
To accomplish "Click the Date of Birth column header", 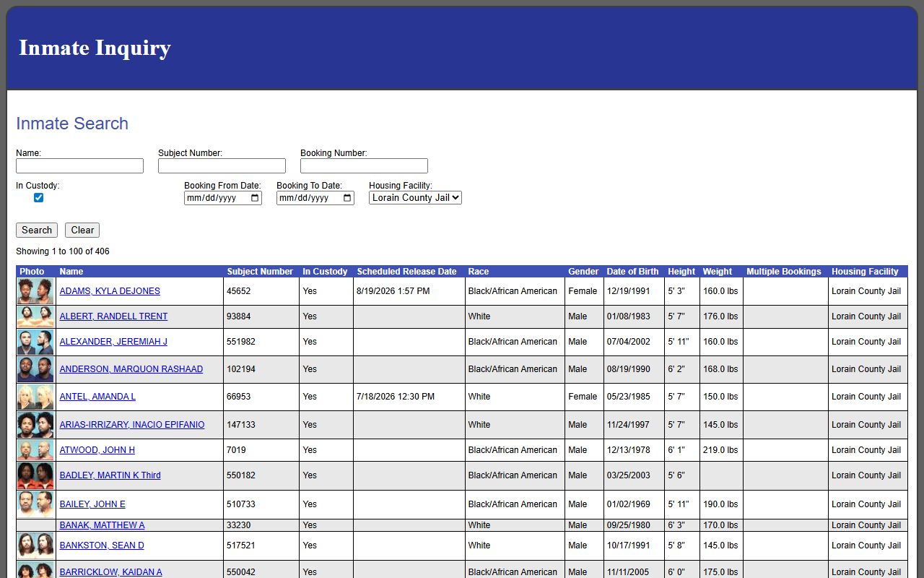I will tap(632, 272).
